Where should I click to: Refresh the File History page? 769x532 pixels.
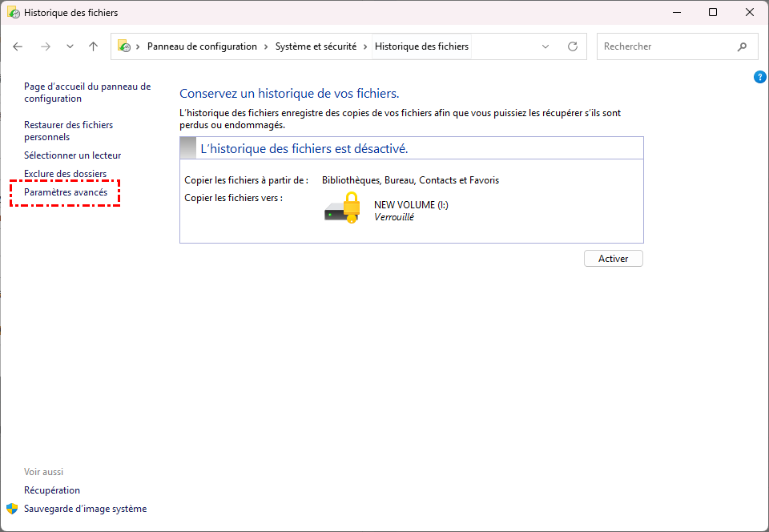click(x=572, y=46)
